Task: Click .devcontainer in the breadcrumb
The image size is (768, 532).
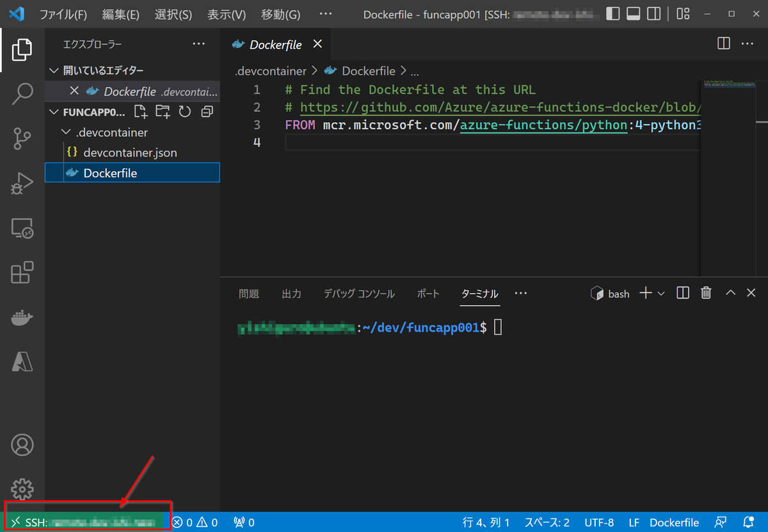Action: coord(271,71)
